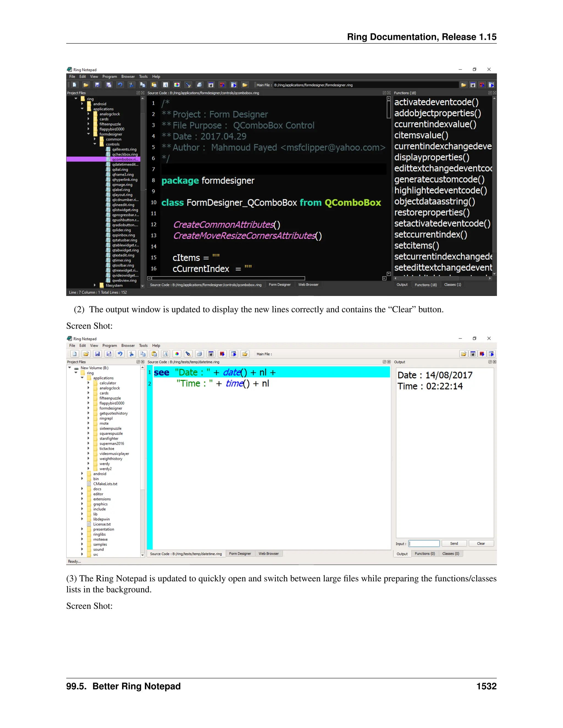
Task: Expand the android folder in lower project tree
Action: tap(82, 474)
